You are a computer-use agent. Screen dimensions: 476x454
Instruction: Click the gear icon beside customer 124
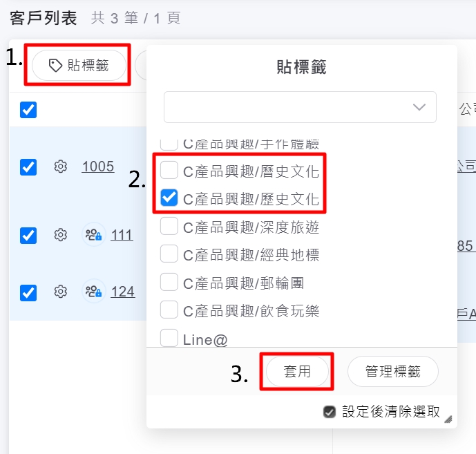pos(60,292)
